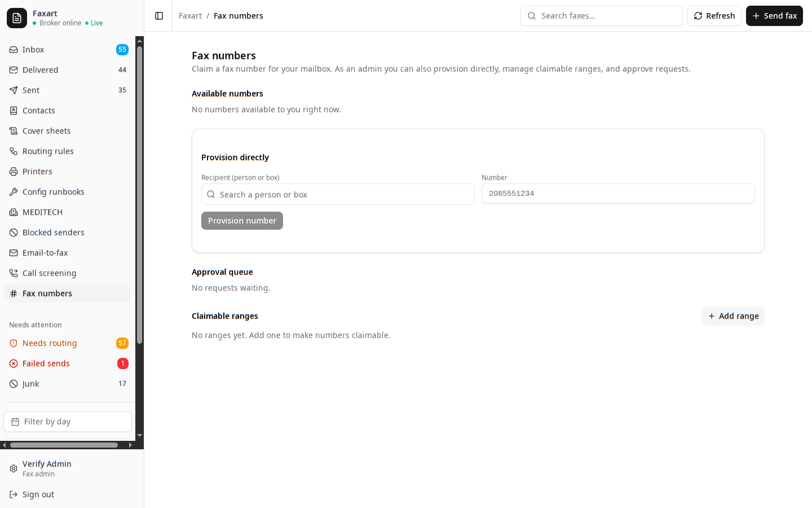The height and width of the screenshot is (508, 812).
Task: Click the magnifier icon in Search faxes
Action: coord(532,16)
